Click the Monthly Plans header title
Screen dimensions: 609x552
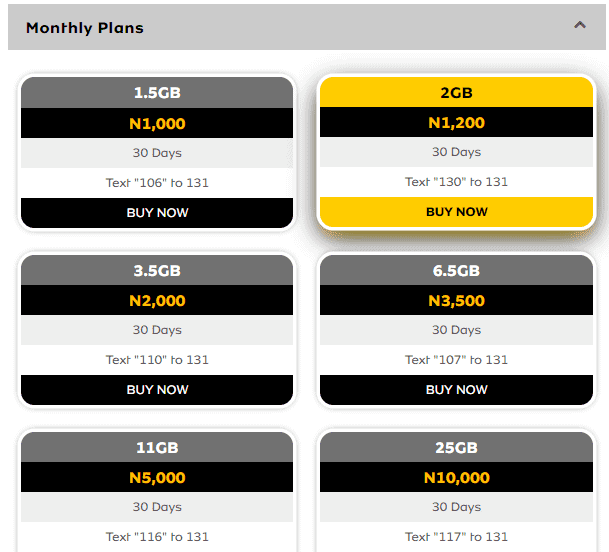tap(85, 28)
